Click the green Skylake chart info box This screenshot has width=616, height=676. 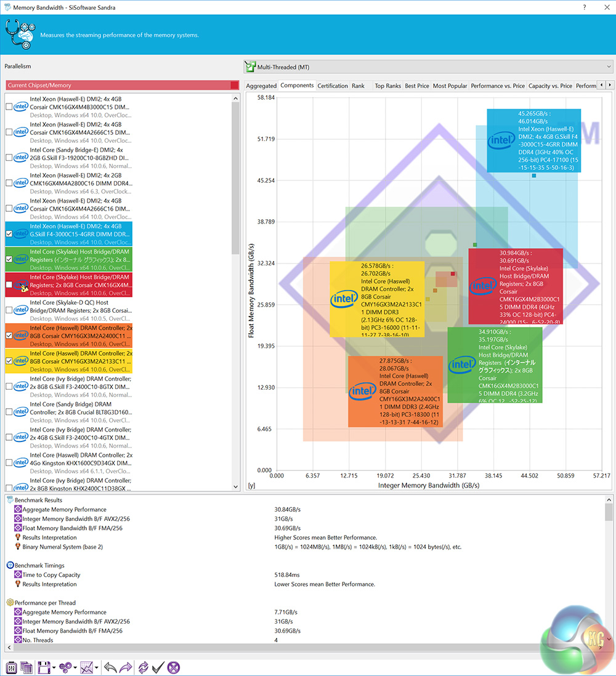(x=495, y=365)
